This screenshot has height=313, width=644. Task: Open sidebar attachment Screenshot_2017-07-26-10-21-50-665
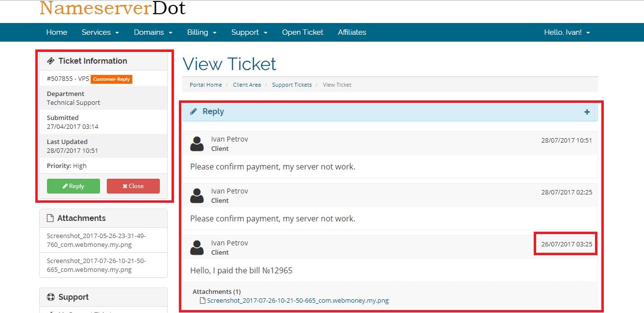point(97,265)
